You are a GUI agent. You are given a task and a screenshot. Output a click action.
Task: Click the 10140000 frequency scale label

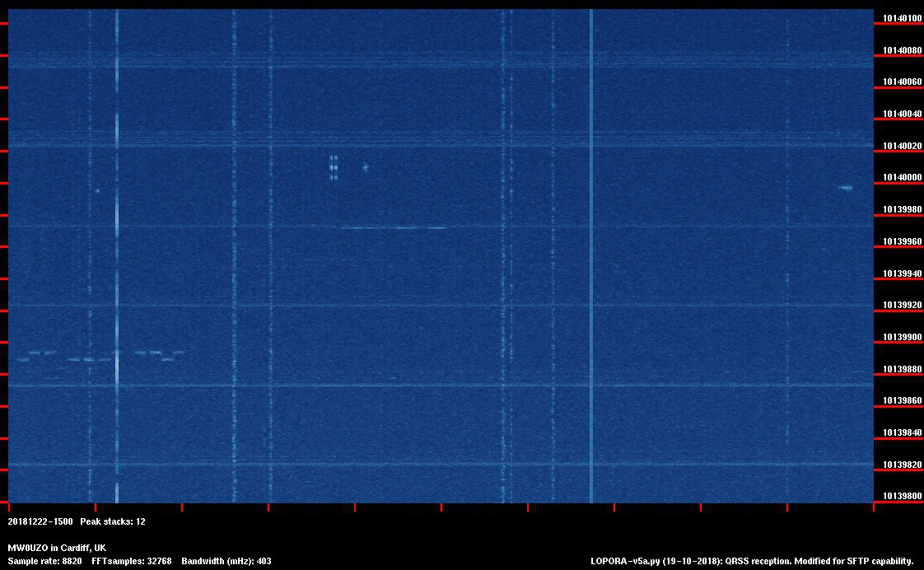tap(901, 178)
